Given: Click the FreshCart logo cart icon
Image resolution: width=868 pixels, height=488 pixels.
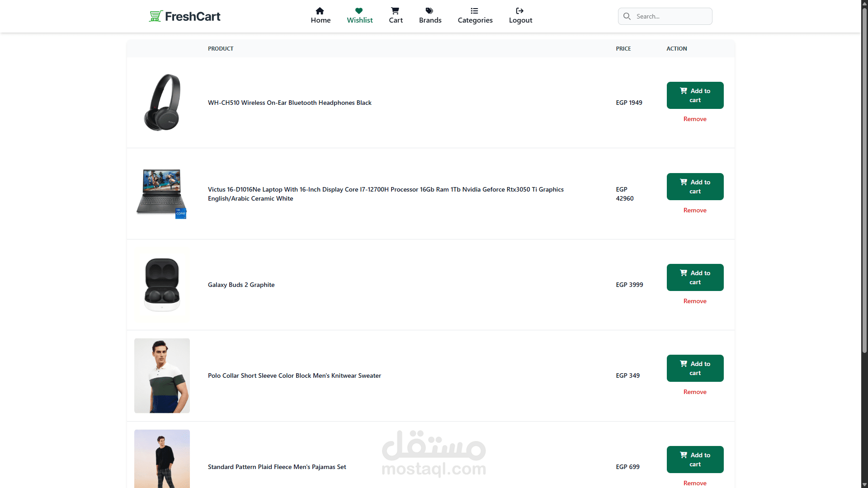Looking at the screenshot, I should (x=156, y=16).
